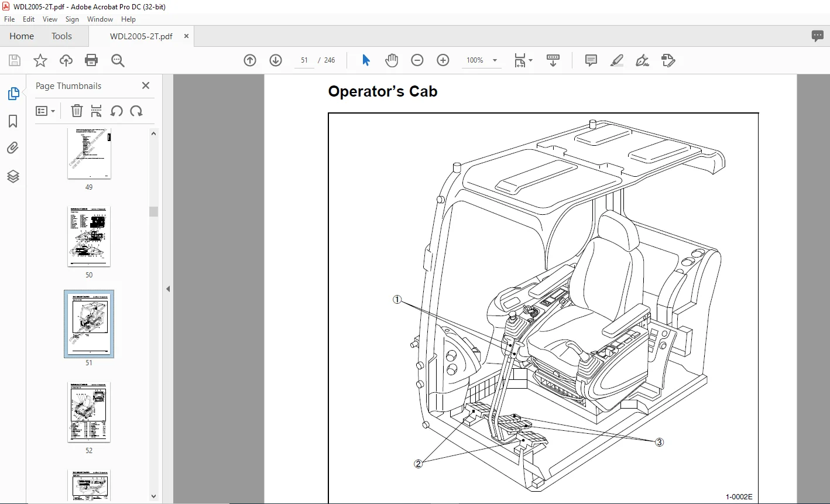830x504 pixels.
Task: Open the Layers sidebar panel
Action: point(13,176)
